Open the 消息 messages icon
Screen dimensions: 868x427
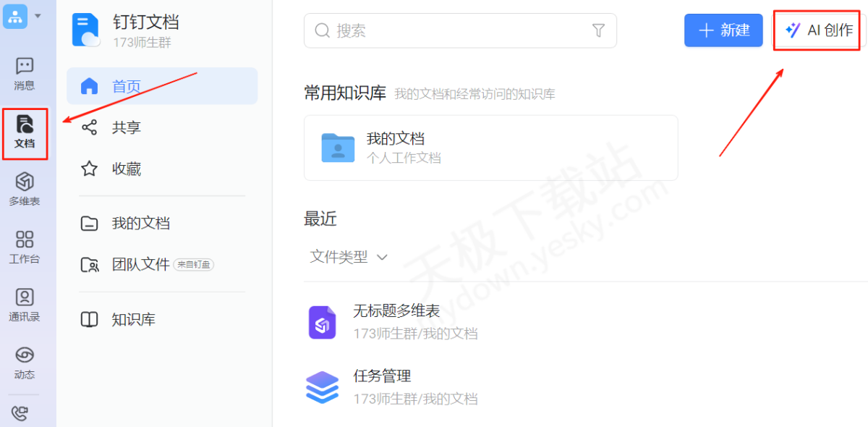click(25, 75)
